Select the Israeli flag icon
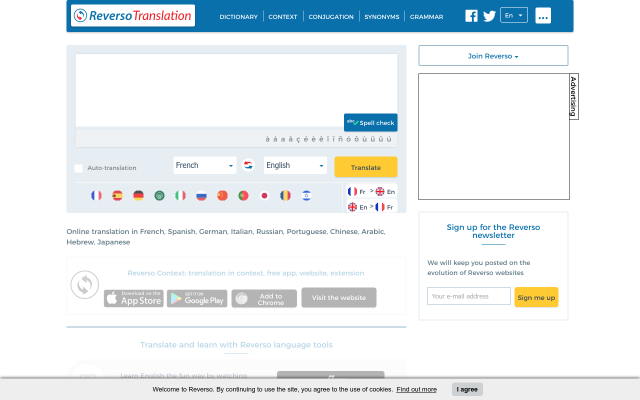 click(x=307, y=196)
